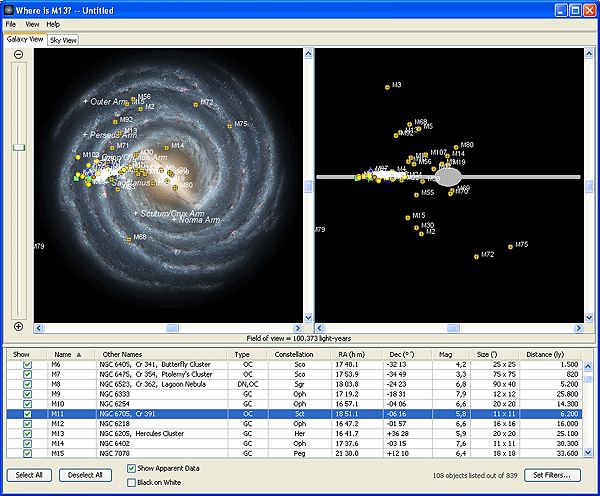Sort table by Distance (ly) column
The image size is (600, 496).
coord(550,354)
